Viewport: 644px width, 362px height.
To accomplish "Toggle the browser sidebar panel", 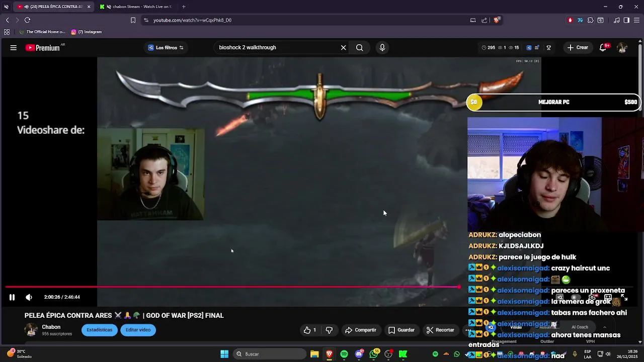I will 626,20.
